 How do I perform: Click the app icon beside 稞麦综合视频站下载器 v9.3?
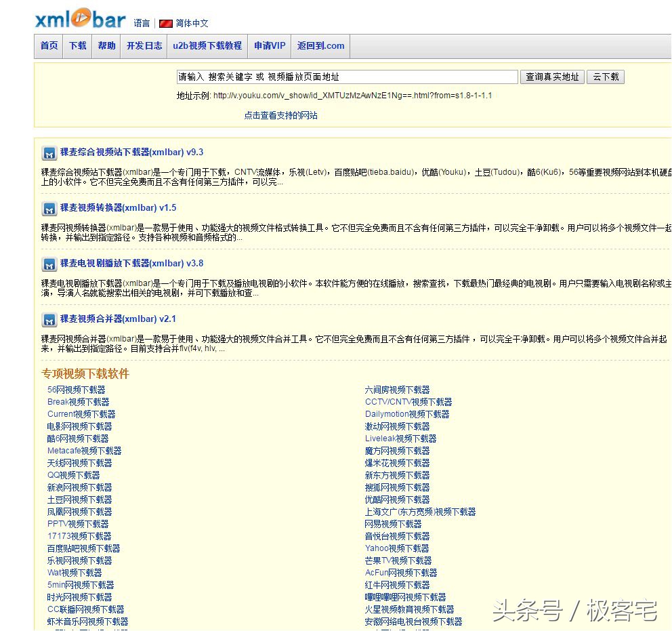pyautogui.click(x=49, y=153)
